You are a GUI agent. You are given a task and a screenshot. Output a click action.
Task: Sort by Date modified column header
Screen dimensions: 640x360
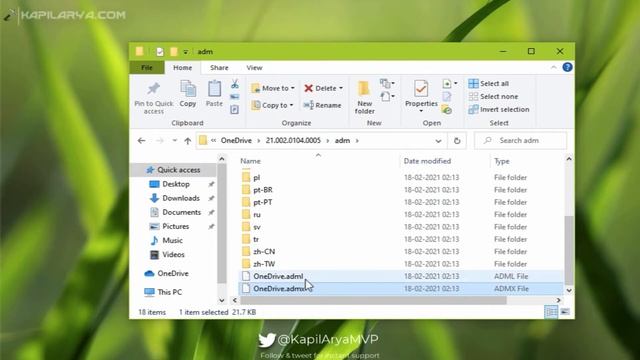point(427,161)
